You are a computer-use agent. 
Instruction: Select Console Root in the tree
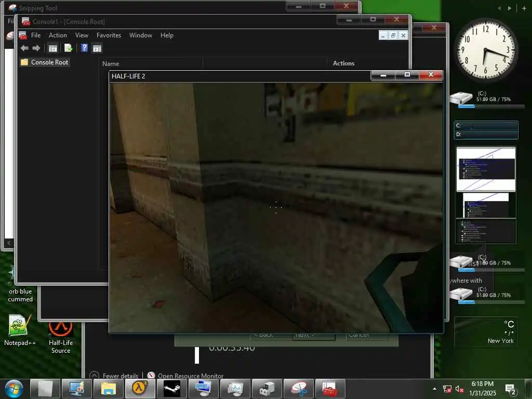(x=49, y=62)
